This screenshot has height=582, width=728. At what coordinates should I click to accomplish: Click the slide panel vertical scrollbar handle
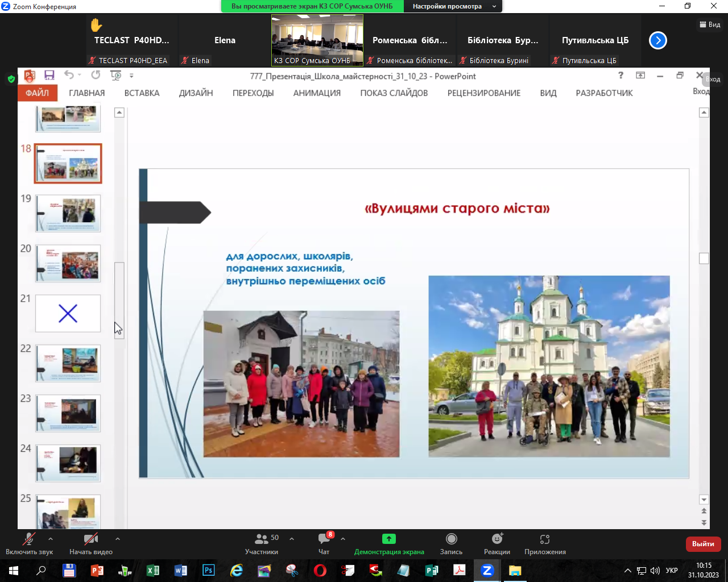[x=119, y=300]
